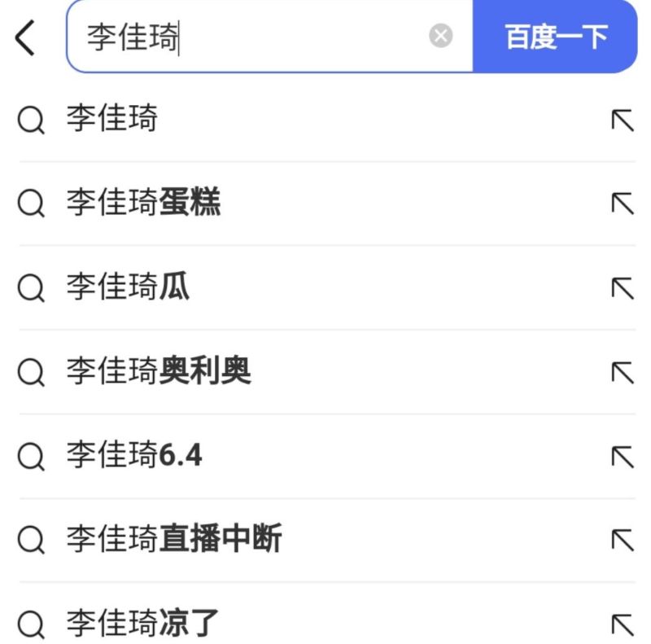Viewport: 651px width, 644px height.
Task: Tap the back arrow icon
Action: tap(26, 37)
